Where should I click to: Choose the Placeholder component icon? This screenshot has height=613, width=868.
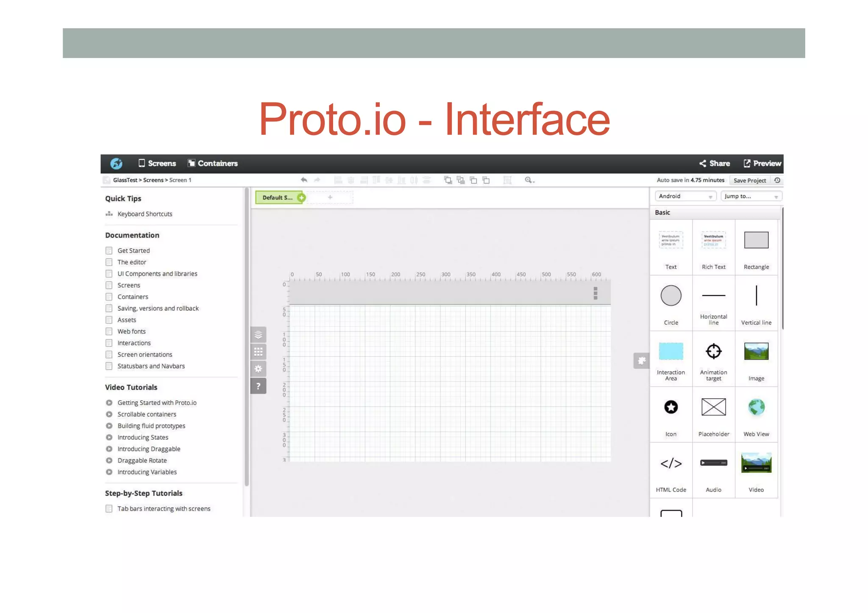[713, 407]
